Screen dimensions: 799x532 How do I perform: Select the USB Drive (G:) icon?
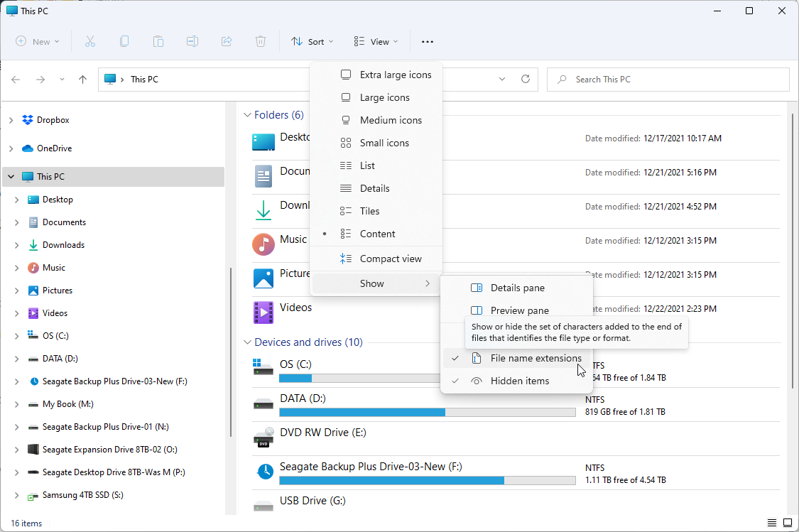coord(263,506)
